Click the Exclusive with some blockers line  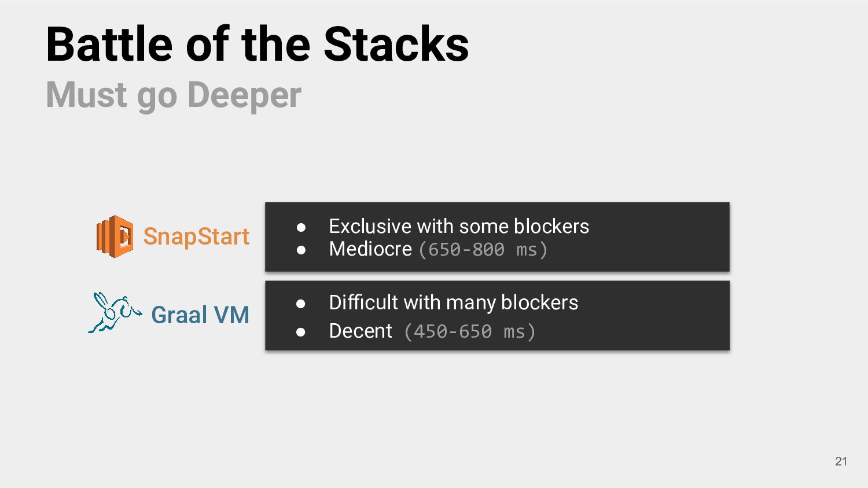tap(459, 226)
